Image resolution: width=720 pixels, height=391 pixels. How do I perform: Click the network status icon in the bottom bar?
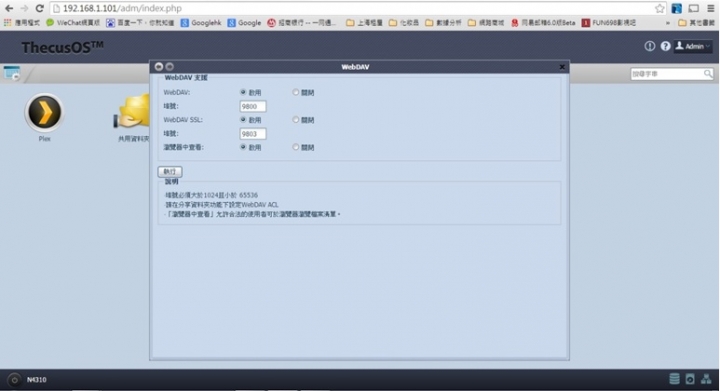click(706, 379)
